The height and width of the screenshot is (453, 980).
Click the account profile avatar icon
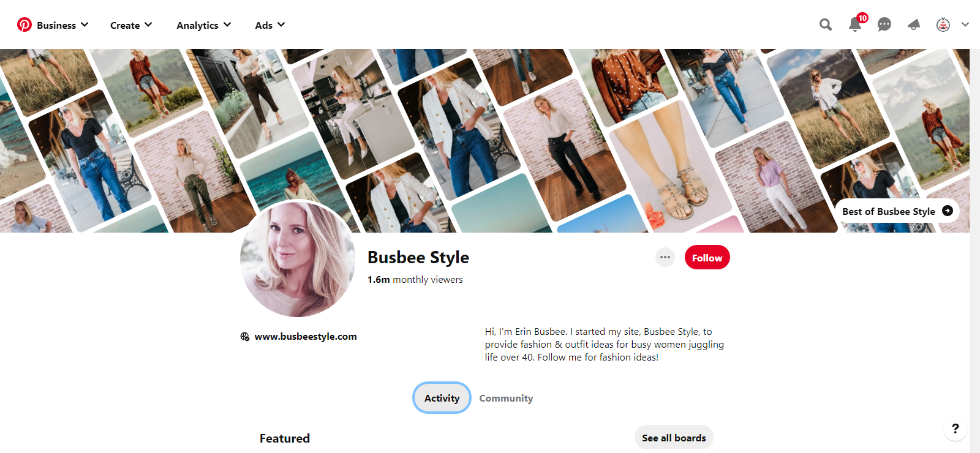943,24
